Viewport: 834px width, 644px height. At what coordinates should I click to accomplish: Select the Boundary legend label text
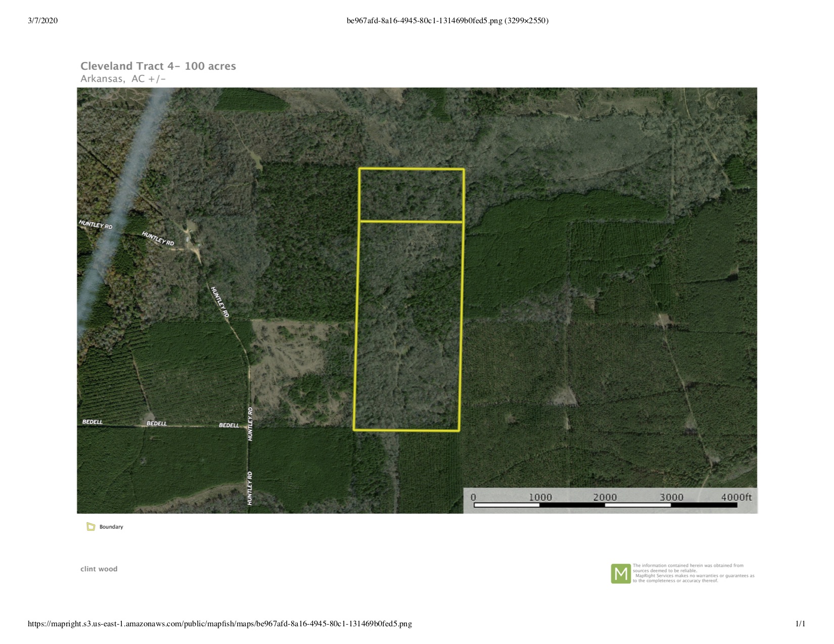point(111,527)
